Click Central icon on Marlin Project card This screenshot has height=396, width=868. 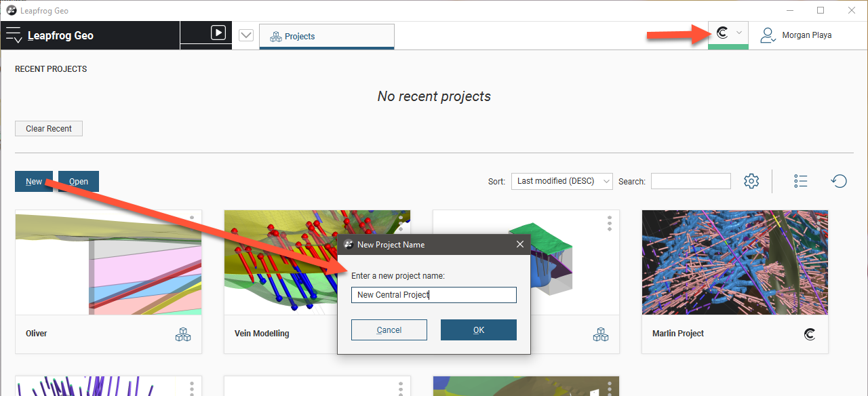(809, 334)
